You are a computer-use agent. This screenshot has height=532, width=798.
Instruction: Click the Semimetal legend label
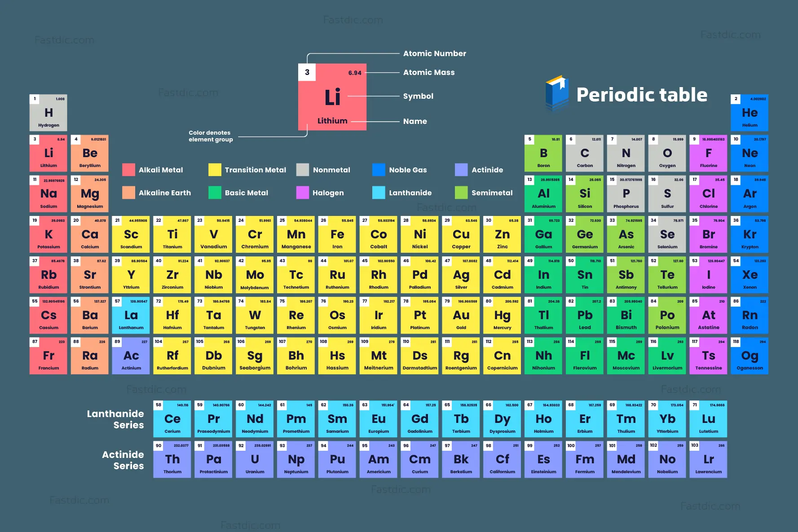click(492, 193)
